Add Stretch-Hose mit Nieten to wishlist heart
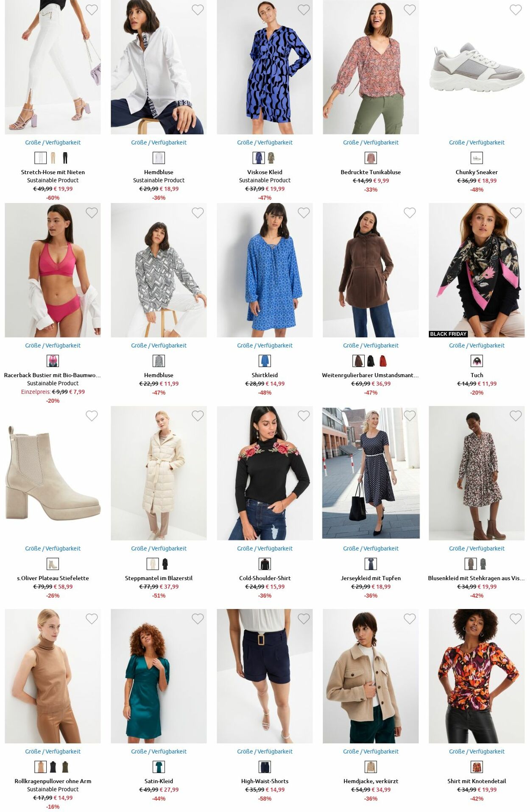 click(92, 10)
